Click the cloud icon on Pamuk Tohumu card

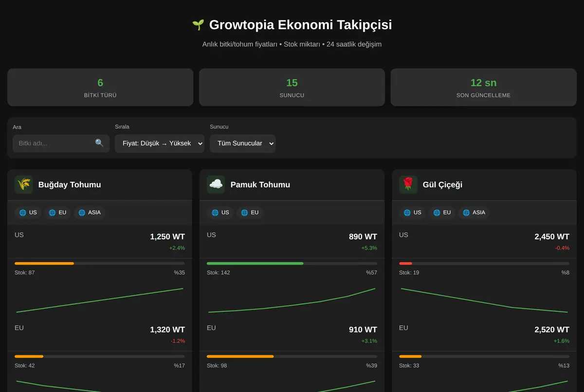pos(216,185)
